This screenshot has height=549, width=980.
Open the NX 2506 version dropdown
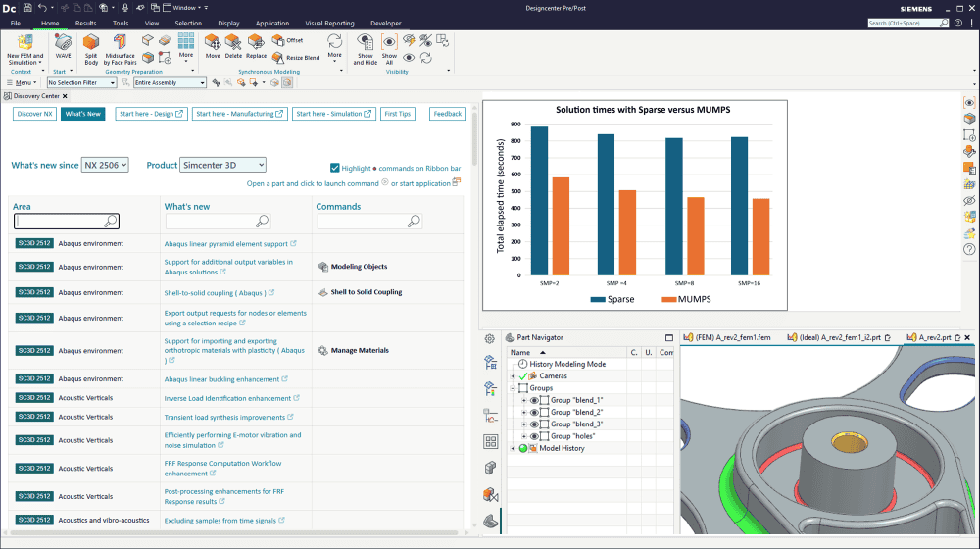(105, 165)
